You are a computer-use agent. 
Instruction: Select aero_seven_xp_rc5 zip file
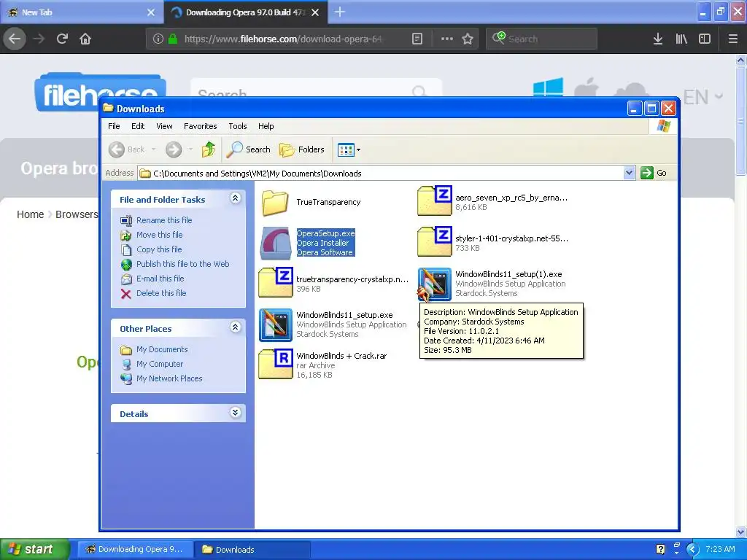[x=493, y=202]
